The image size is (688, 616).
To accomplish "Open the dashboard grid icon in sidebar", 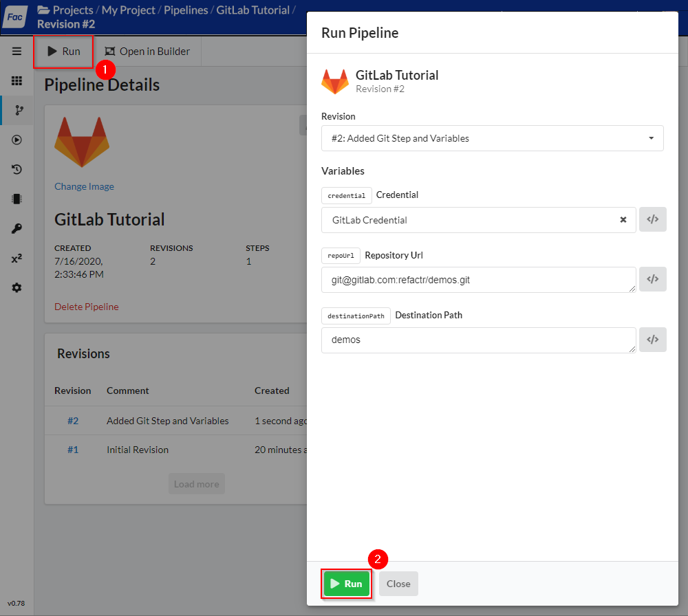I will point(17,80).
